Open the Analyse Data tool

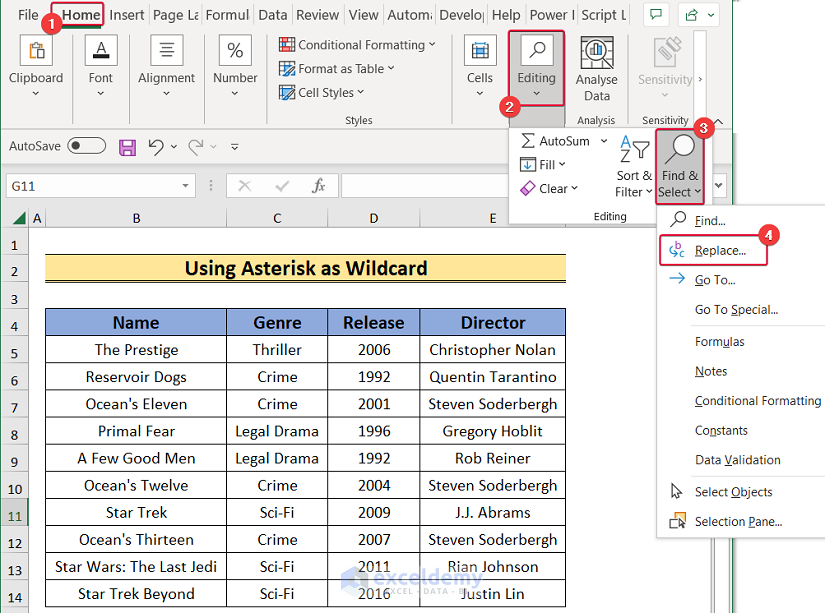(x=597, y=69)
